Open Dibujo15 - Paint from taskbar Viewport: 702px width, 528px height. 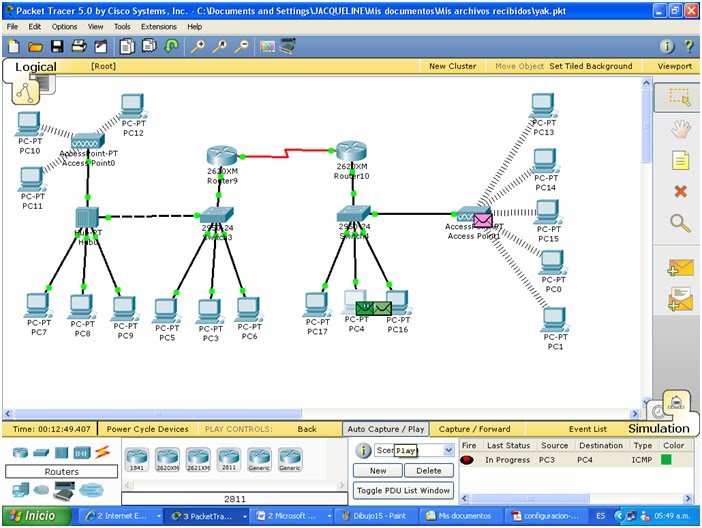click(x=375, y=516)
